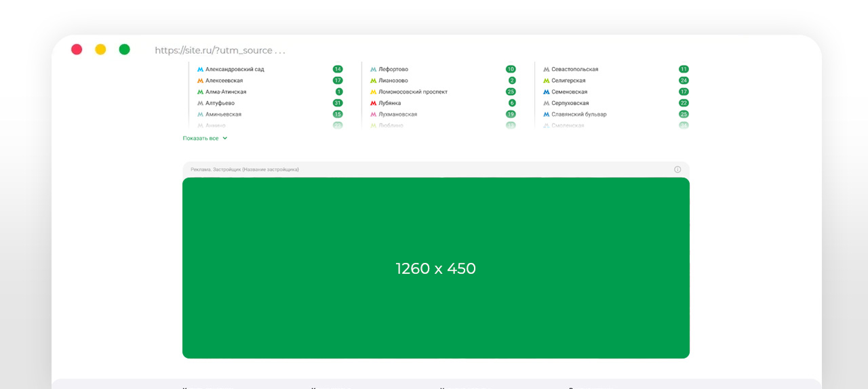Click the green 1260 x 450 ad banner
Viewport: 868px width, 389px height.
[436, 268]
